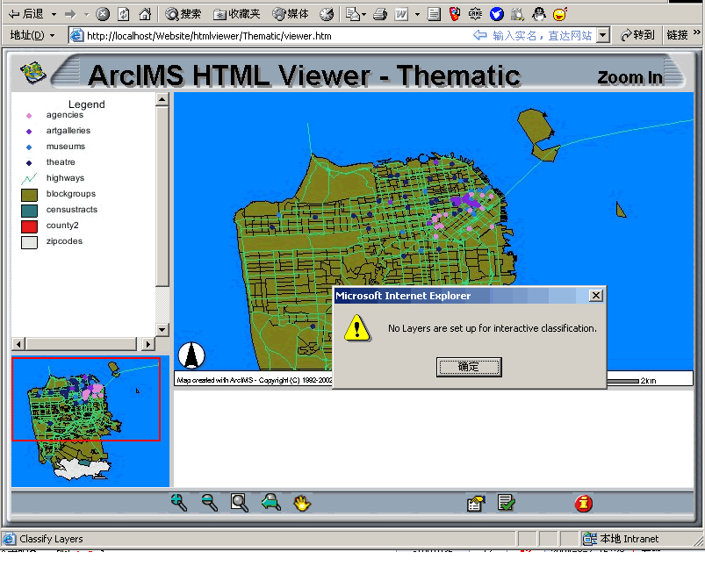
Task: Click the agencies legend entry
Action: pos(64,115)
